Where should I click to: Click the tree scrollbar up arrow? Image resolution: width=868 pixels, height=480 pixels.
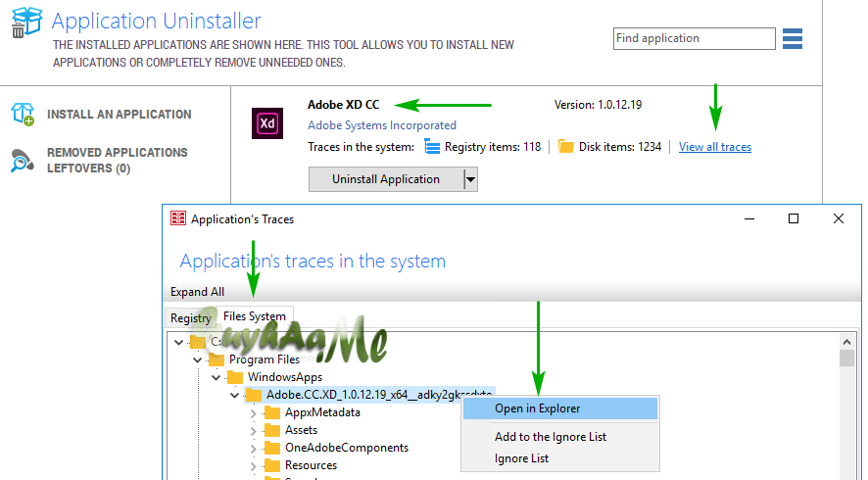point(846,342)
